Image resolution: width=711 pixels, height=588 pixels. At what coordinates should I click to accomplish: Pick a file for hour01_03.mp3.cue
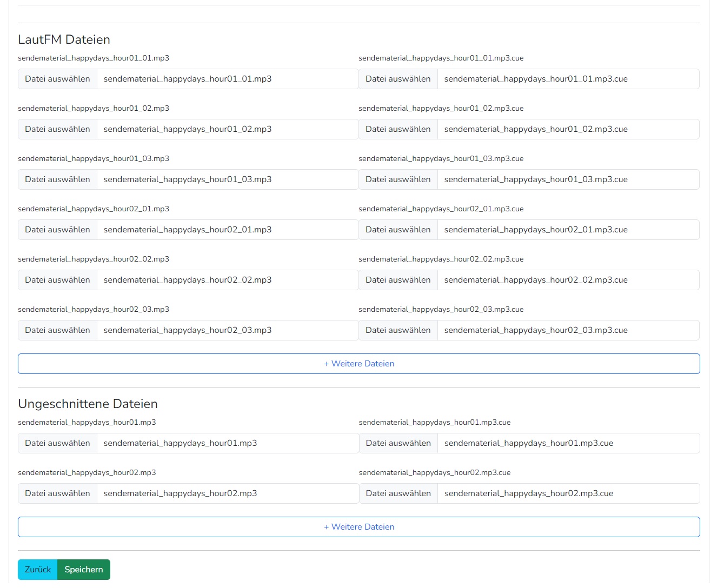pyautogui.click(x=398, y=179)
